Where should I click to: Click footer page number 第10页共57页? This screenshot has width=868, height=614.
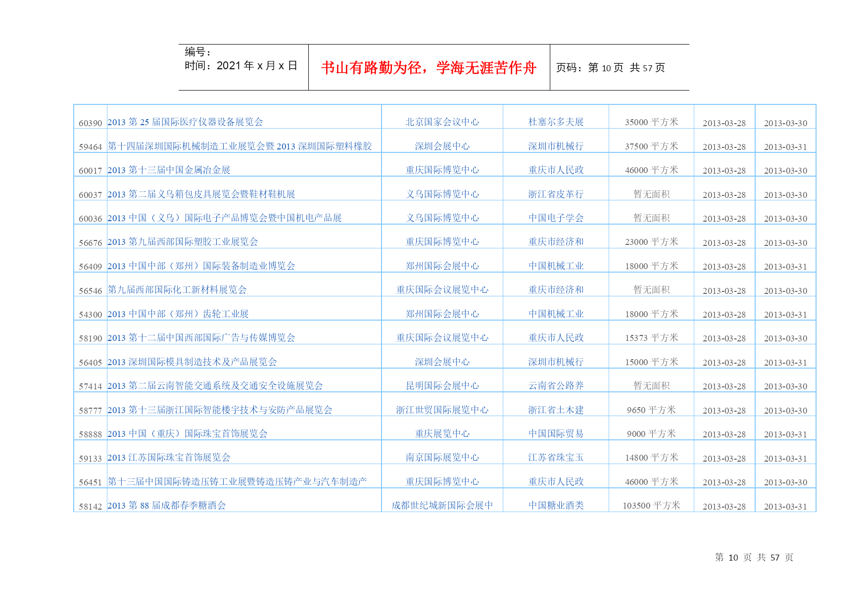754,558
